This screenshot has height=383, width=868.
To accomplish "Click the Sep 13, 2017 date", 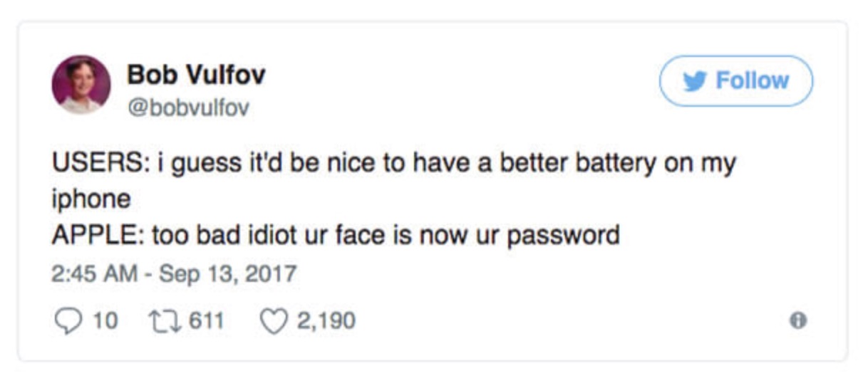I will coord(227,273).
